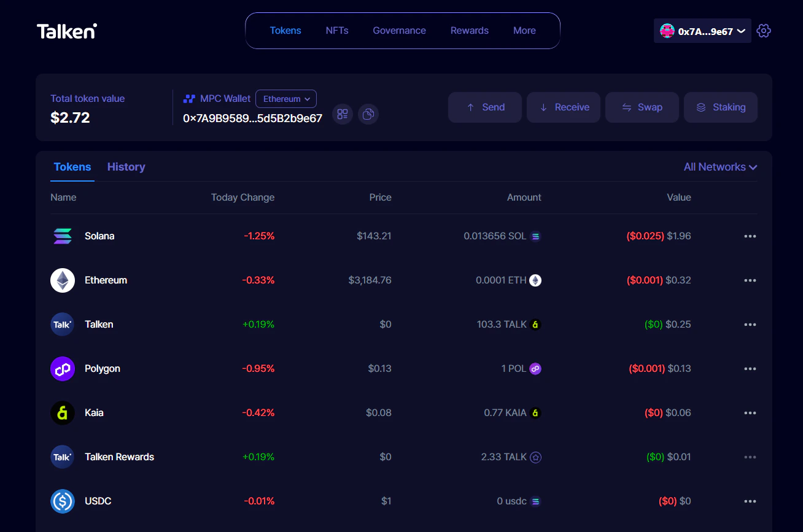803x532 pixels.
Task: Click the Price column header
Action: [x=380, y=198]
